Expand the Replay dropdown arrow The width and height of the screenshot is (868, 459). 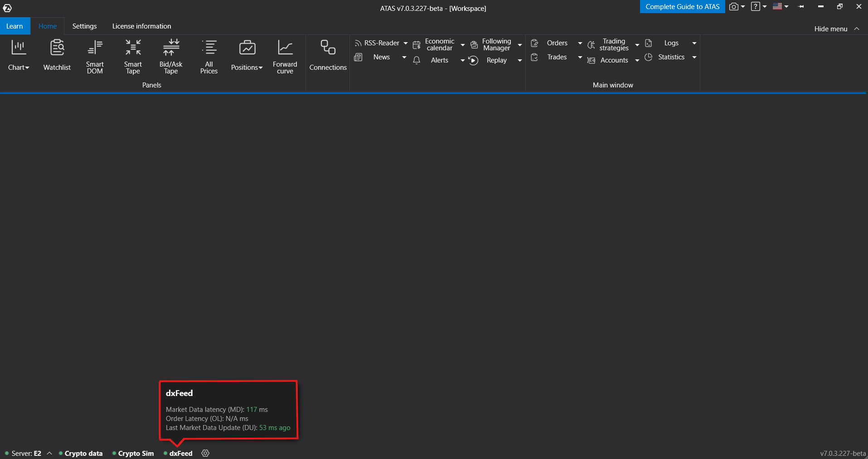click(520, 61)
